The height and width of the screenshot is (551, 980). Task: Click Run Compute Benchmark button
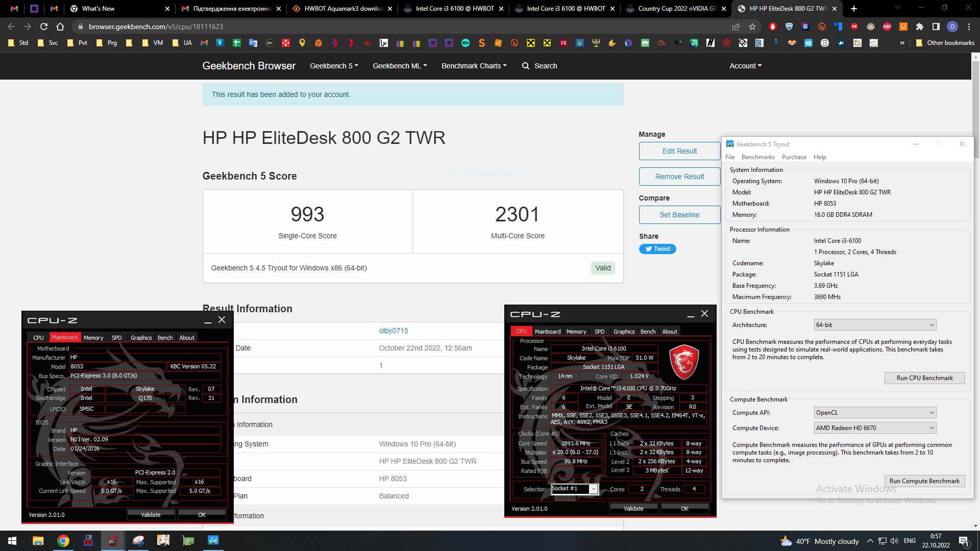coord(924,481)
